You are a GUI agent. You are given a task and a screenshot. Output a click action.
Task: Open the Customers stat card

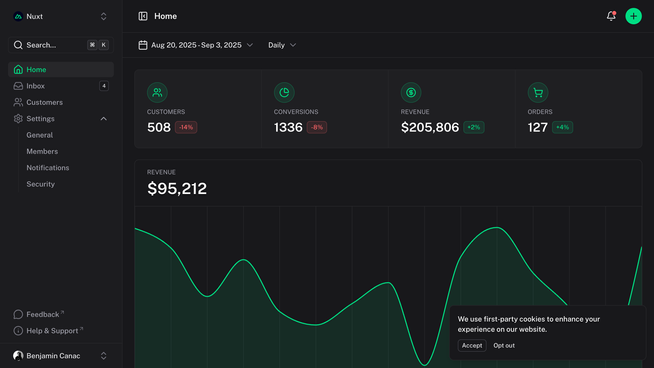tap(198, 109)
